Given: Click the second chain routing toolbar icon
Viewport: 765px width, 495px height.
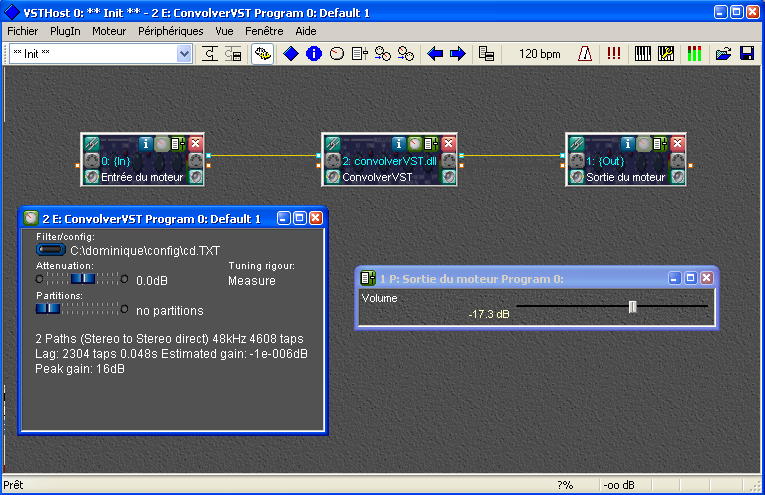Looking at the screenshot, I should coord(233,54).
